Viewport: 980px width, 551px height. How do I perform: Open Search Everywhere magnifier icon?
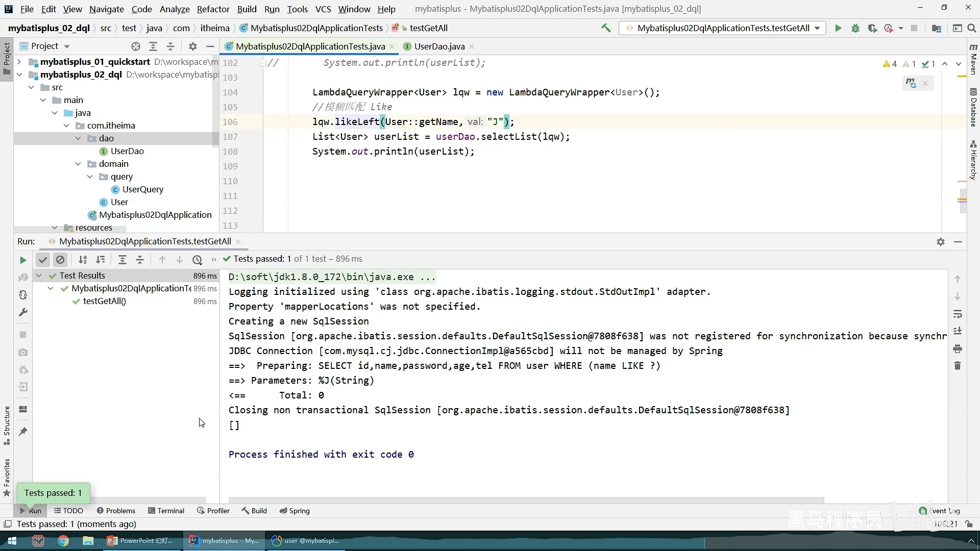click(972, 29)
